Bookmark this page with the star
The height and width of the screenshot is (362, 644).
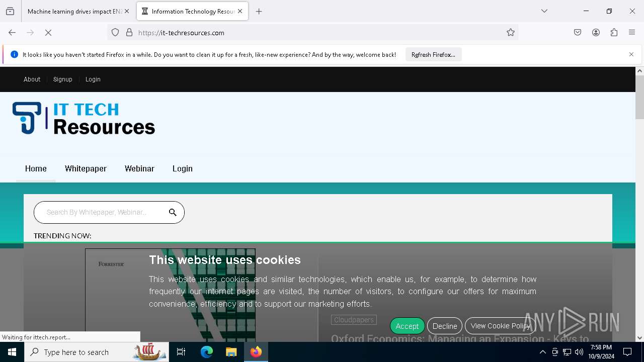pyautogui.click(x=511, y=33)
